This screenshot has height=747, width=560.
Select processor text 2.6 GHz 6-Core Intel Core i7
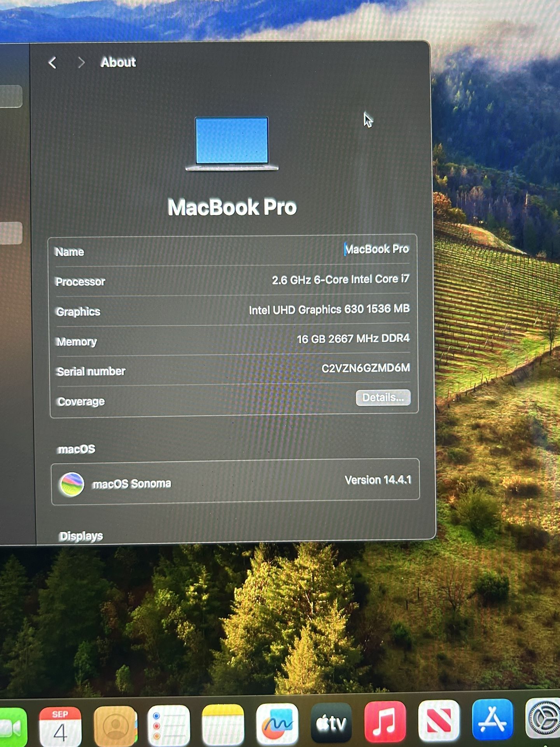click(340, 279)
